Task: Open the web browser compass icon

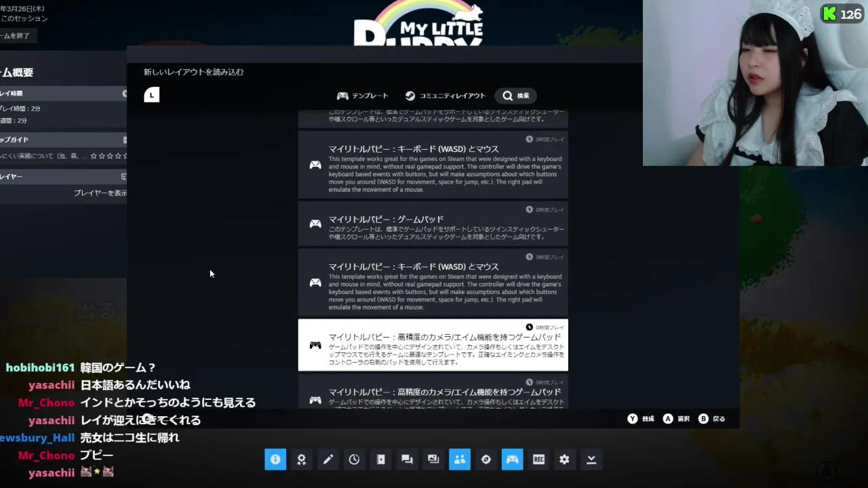Action: coord(486,460)
